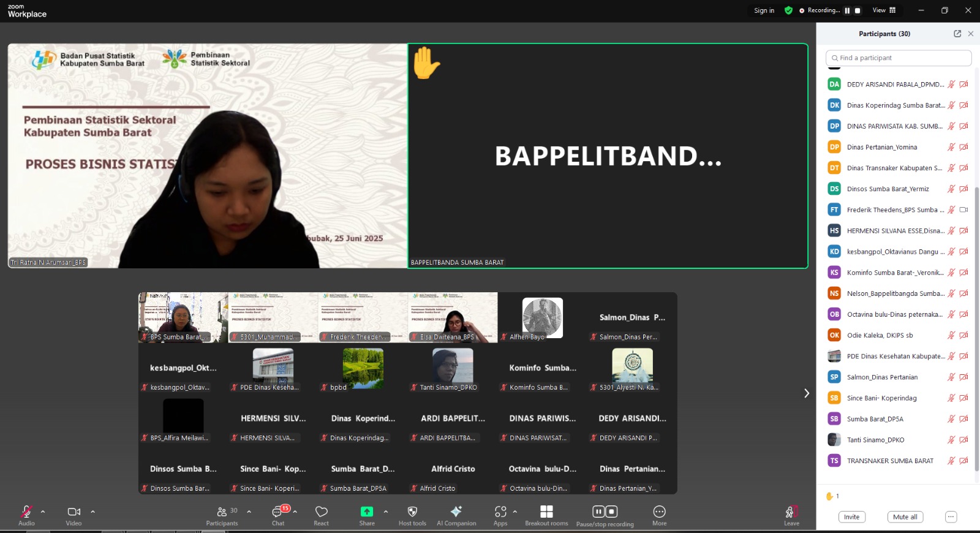Click the Invite button
The image size is (980, 533).
[x=851, y=517]
